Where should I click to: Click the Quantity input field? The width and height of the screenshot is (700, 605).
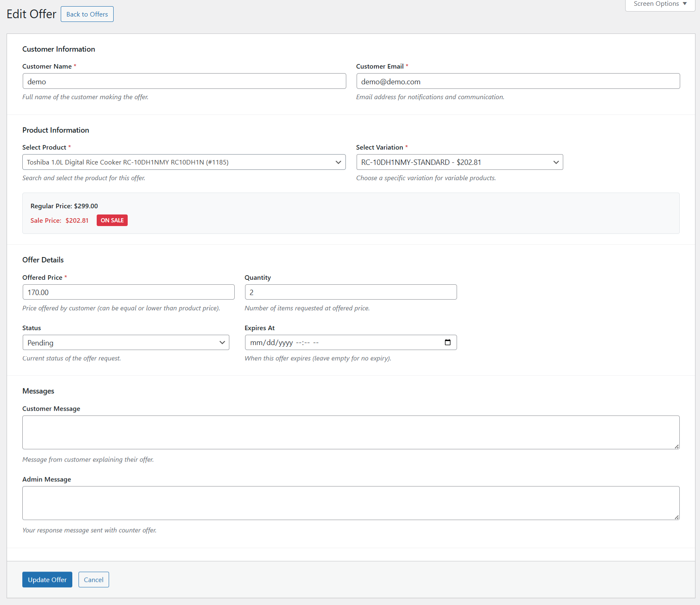coord(350,292)
